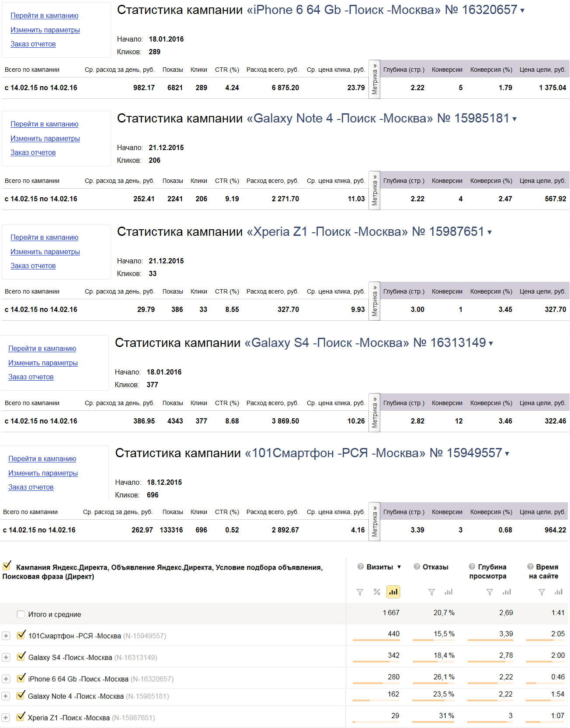Filter the Глубина просмотра column
Screen dimensions: 570x728
(490, 592)
